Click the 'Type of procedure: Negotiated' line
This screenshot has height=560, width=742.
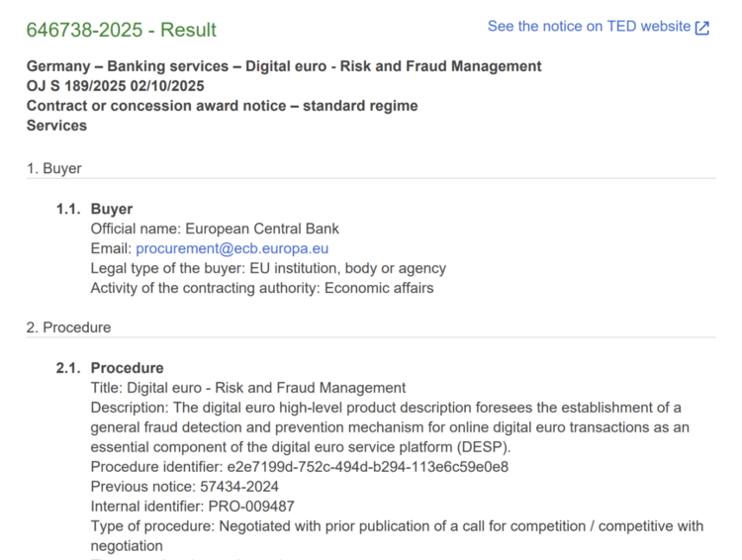397,526
